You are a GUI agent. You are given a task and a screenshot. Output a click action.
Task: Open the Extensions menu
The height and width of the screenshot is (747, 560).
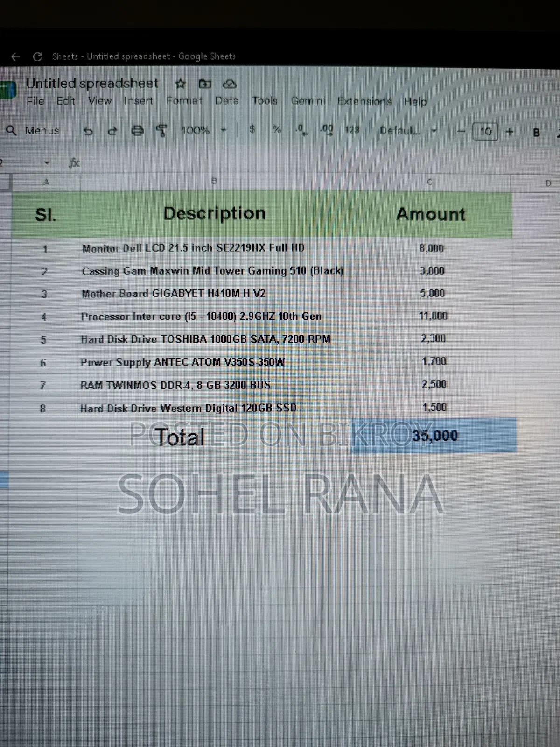pyautogui.click(x=365, y=101)
